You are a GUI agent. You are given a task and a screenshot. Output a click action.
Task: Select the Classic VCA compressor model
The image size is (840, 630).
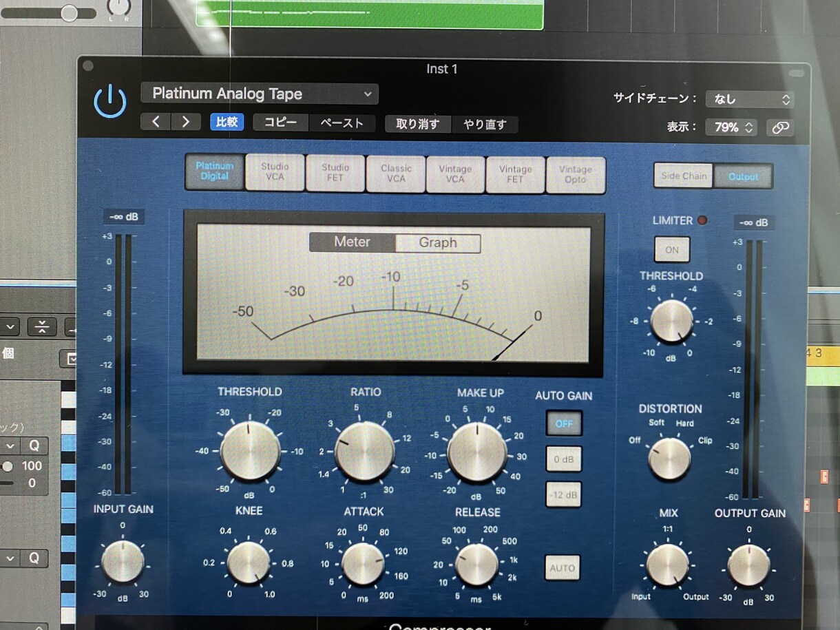396,174
